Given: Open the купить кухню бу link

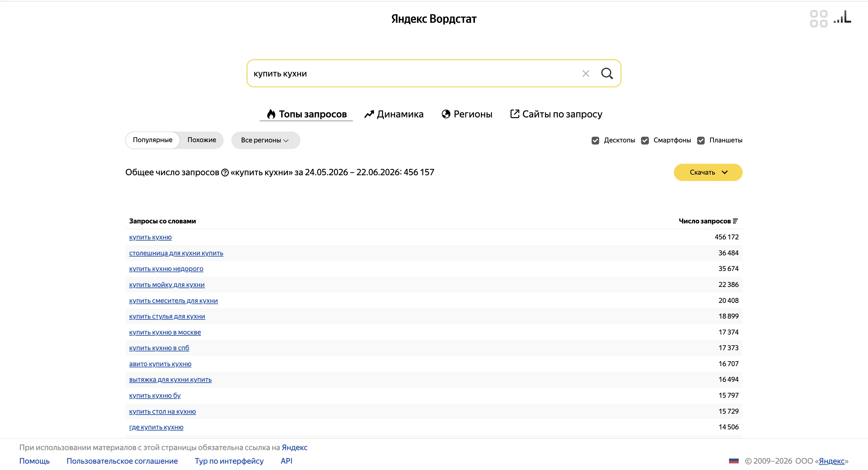Looking at the screenshot, I should [155, 396].
